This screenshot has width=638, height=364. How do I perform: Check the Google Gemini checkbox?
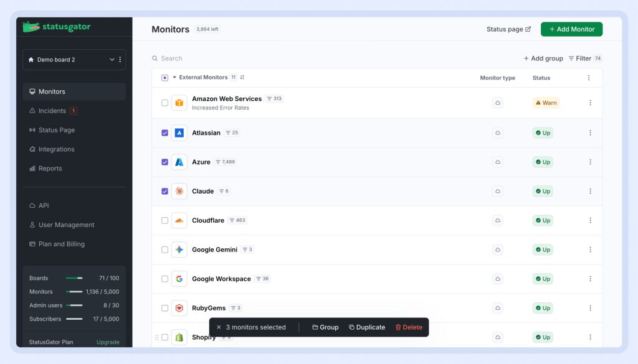coord(164,250)
